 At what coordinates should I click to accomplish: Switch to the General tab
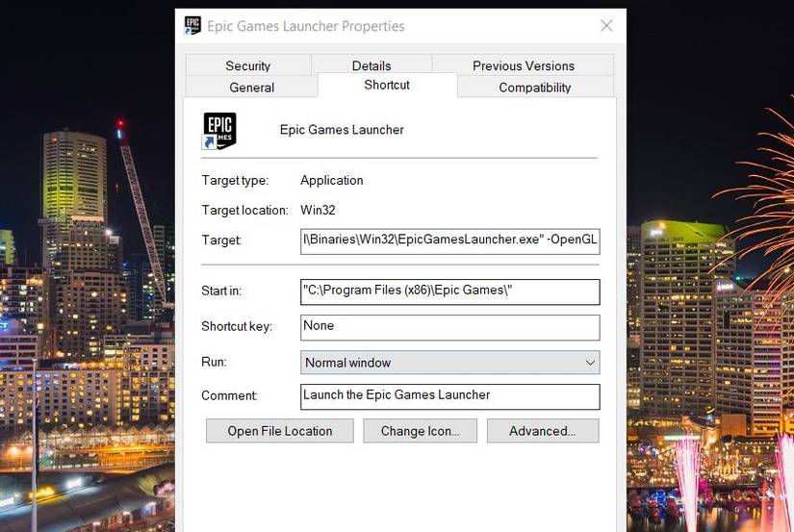(x=251, y=88)
